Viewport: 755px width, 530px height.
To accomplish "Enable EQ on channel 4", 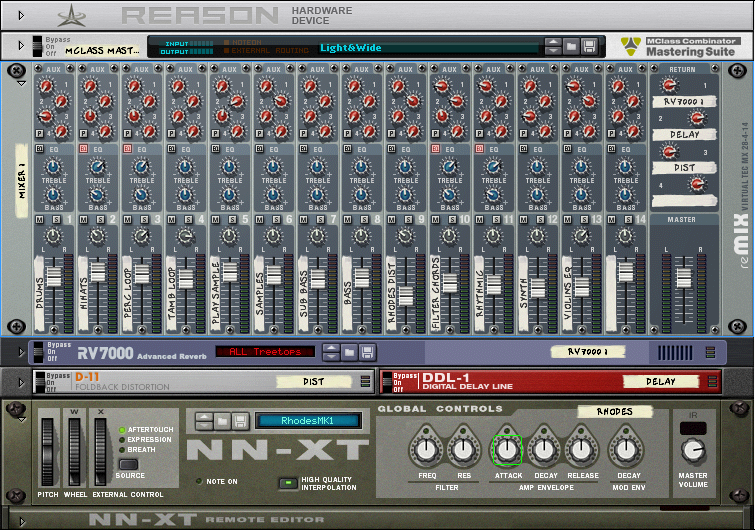I will click(x=171, y=149).
